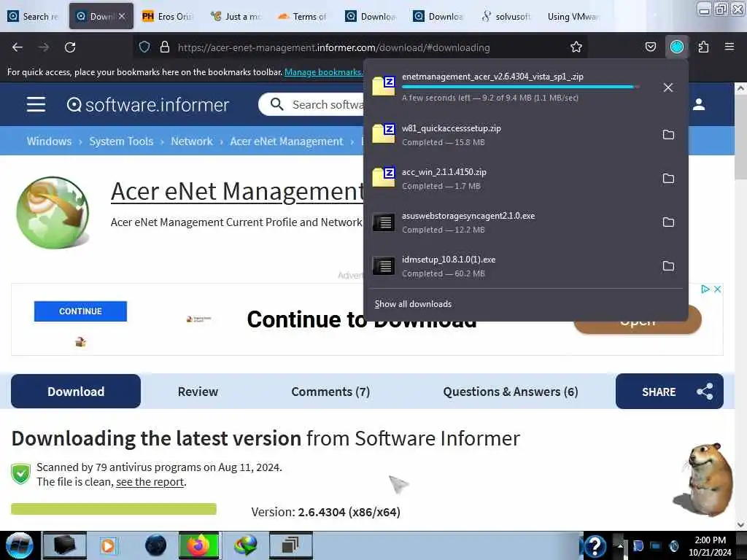The height and width of the screenshot is (560, 747).
Task: Open Windows Media Player taskbar icon
Action: [108, 545]
